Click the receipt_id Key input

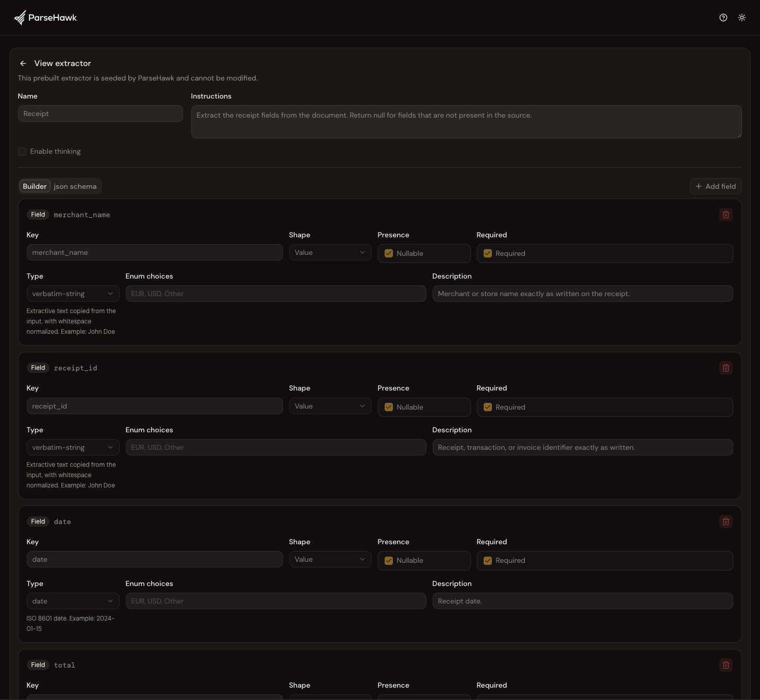coord(155,406)
